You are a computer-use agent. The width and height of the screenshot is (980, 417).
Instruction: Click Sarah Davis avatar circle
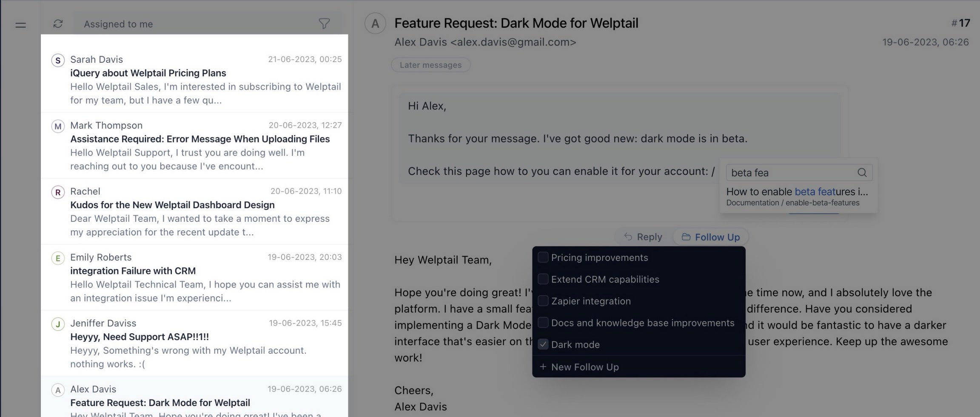(x=58, y=60)
